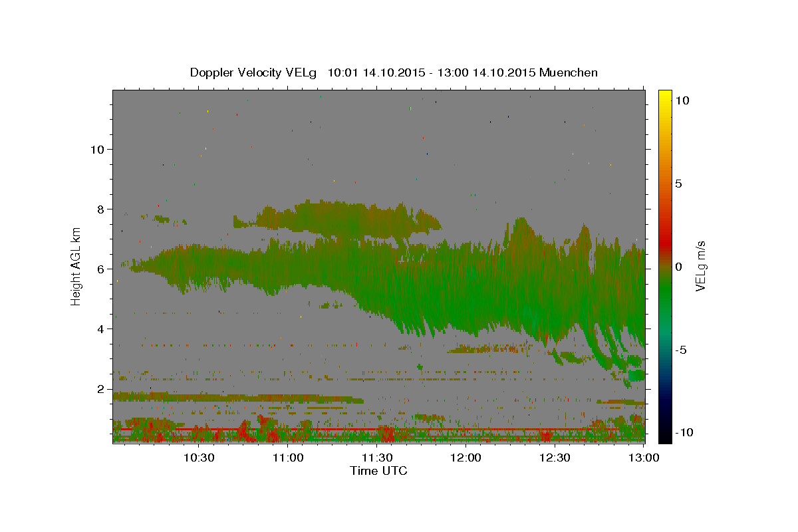
Task: Click the height axis label '2'
Action: point(100,389)
